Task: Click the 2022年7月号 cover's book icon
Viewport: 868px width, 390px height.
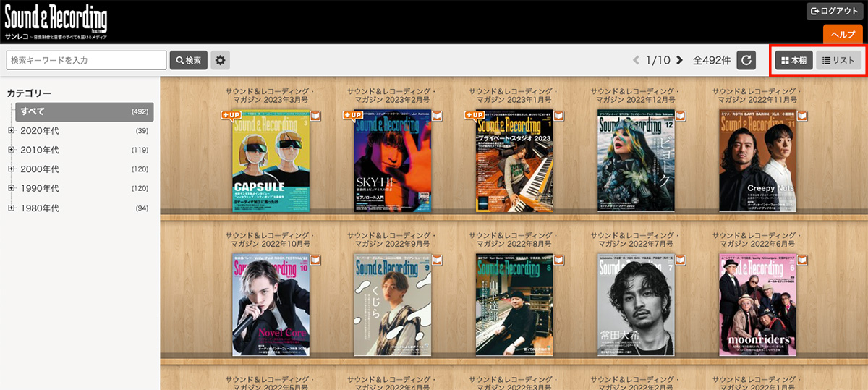Action: 681,260
